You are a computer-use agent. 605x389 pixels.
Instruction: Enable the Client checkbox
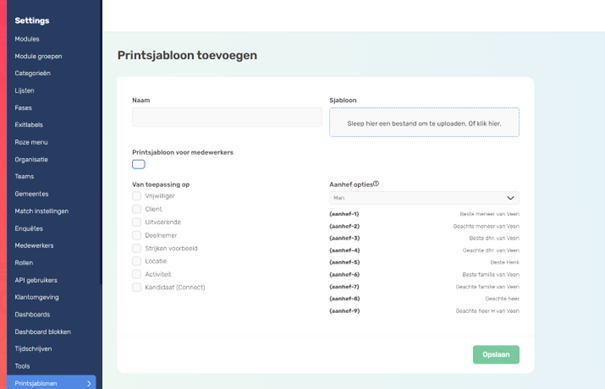(137, 209)
